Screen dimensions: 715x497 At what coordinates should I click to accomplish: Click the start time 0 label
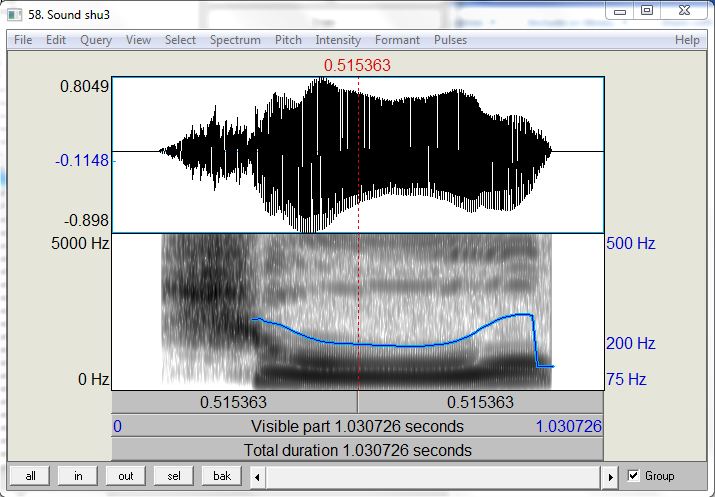click(118, 426)
